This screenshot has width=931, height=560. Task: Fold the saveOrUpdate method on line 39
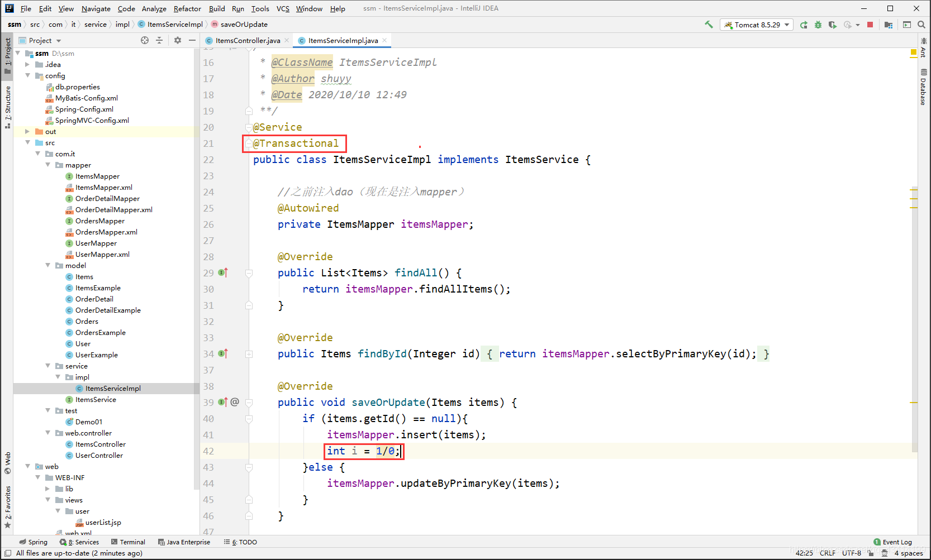pyautogui.click(x=249, y=403)
